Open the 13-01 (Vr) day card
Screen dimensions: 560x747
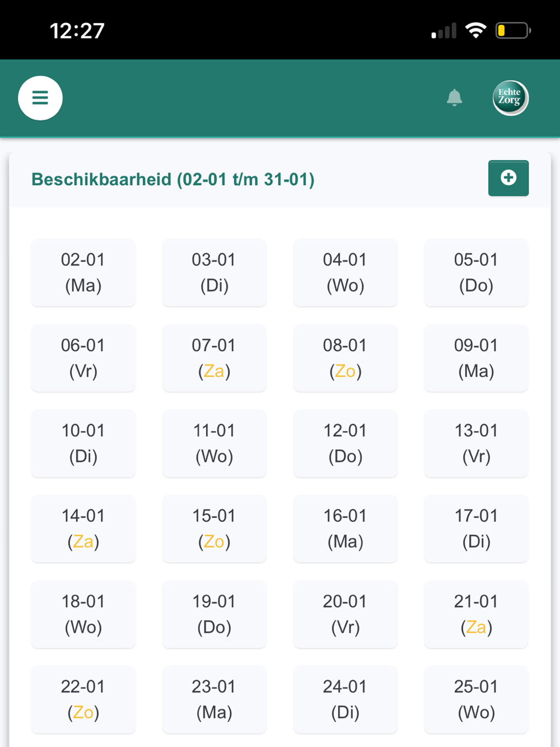476,443
